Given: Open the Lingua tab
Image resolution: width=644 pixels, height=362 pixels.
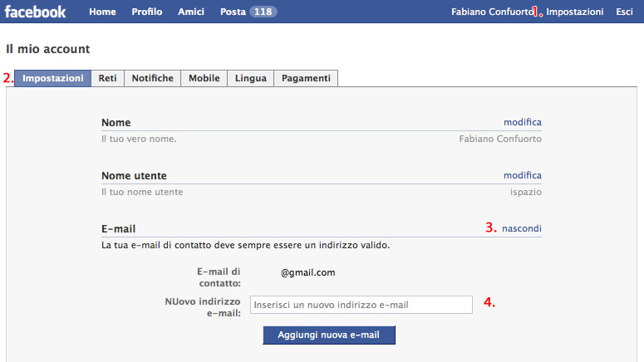Looking at the screenshot, I should [x=251, y=78].
